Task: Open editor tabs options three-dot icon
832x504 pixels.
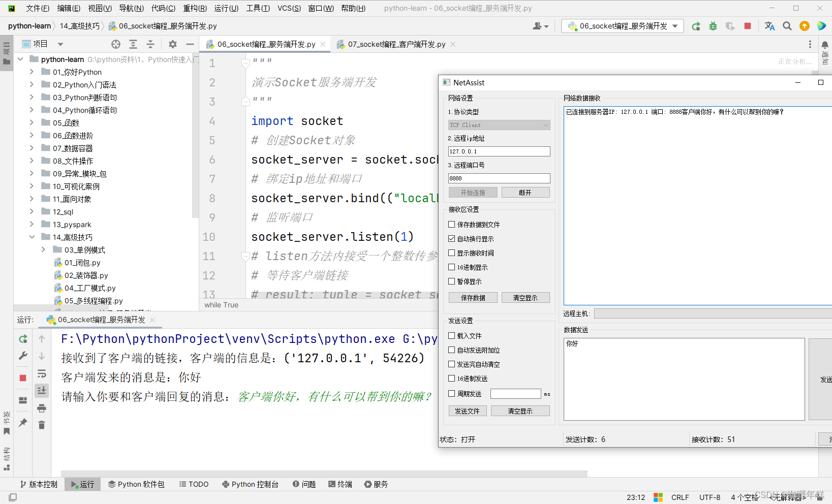Action: [x=810, y=44]
